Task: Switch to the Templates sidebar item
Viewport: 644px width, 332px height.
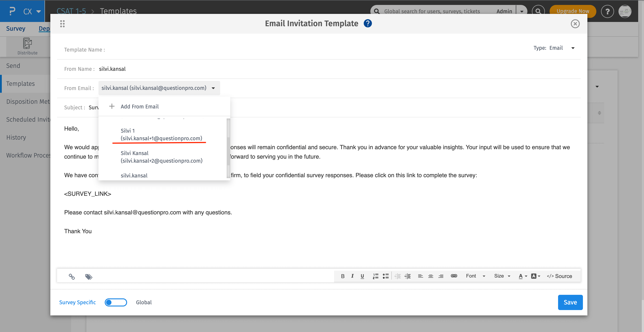Action: point(20,83)
